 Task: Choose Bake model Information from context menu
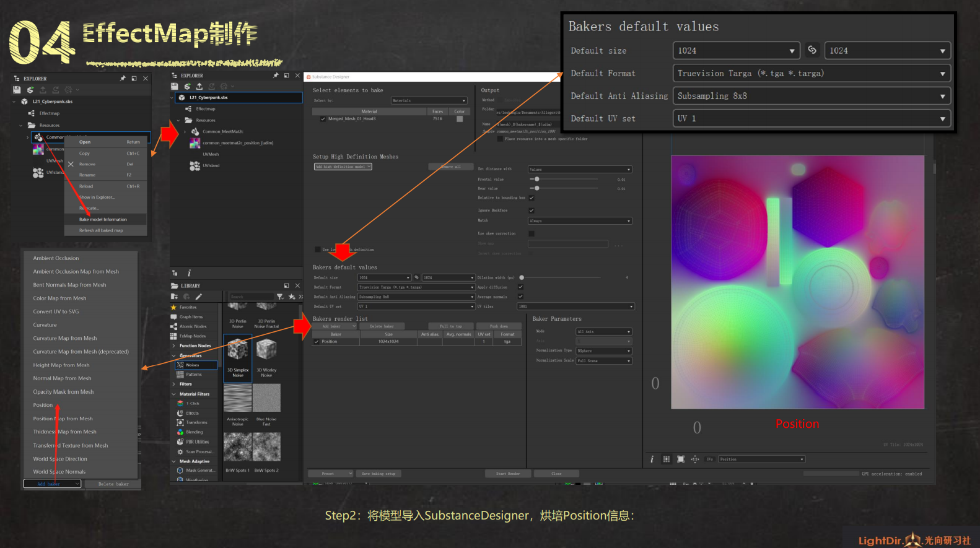105,219
